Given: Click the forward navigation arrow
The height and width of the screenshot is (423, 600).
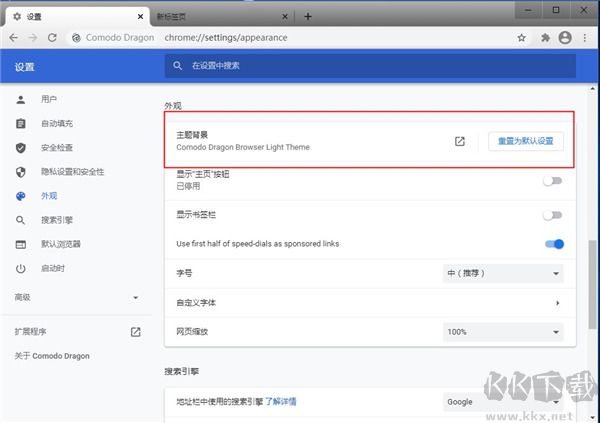Looking at the screenshot, I should (33, 38).
